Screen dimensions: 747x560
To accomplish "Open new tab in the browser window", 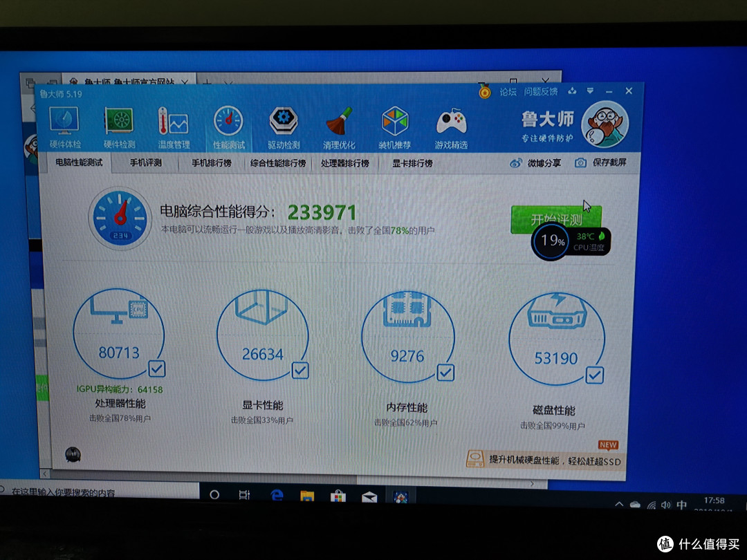I will pyautogui.click(x=206, y=83).
